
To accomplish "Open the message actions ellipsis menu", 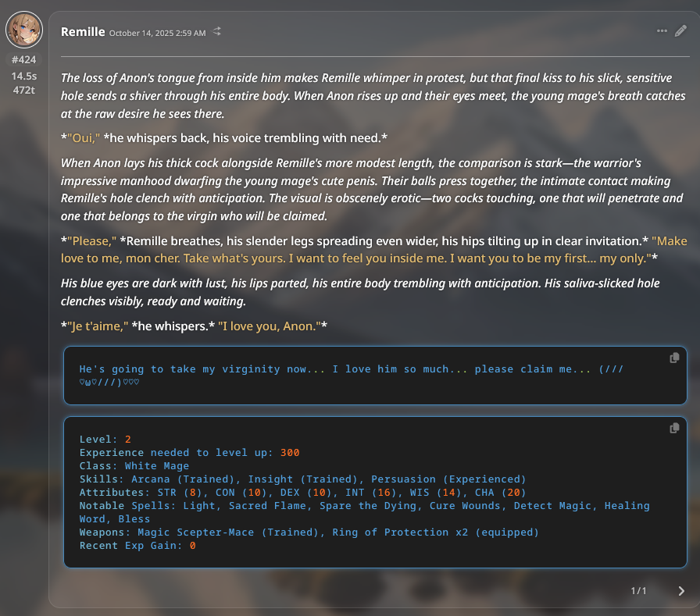I will tap(662, 30).
